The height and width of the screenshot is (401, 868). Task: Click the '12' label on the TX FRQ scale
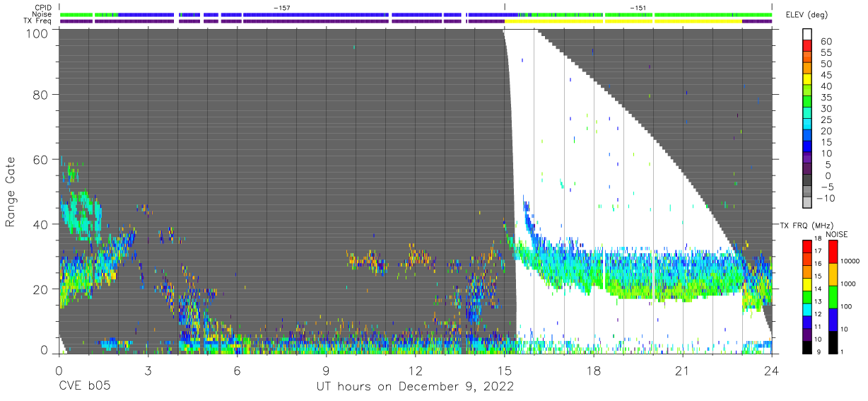[819, 314]
